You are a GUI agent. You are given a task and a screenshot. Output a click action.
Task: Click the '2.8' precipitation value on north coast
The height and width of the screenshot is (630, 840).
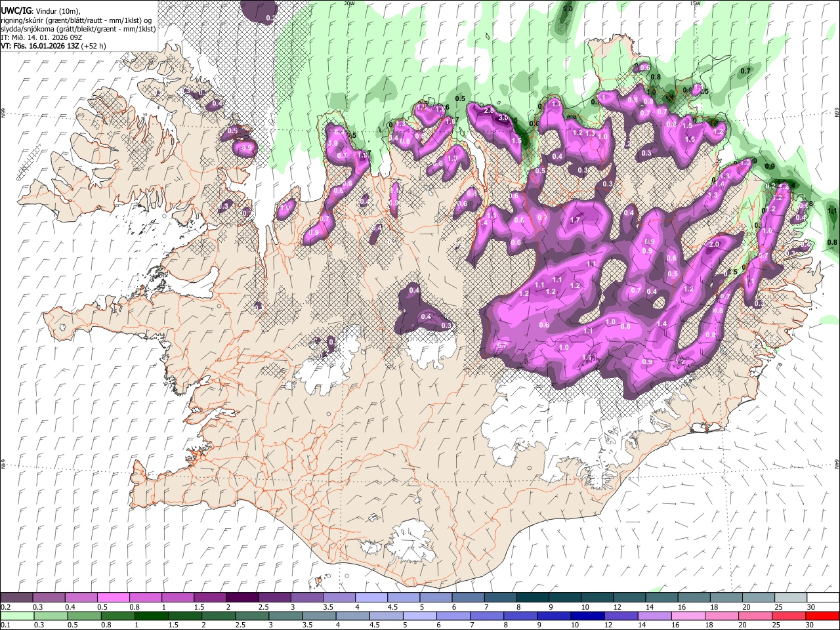(x=488, y=111)
